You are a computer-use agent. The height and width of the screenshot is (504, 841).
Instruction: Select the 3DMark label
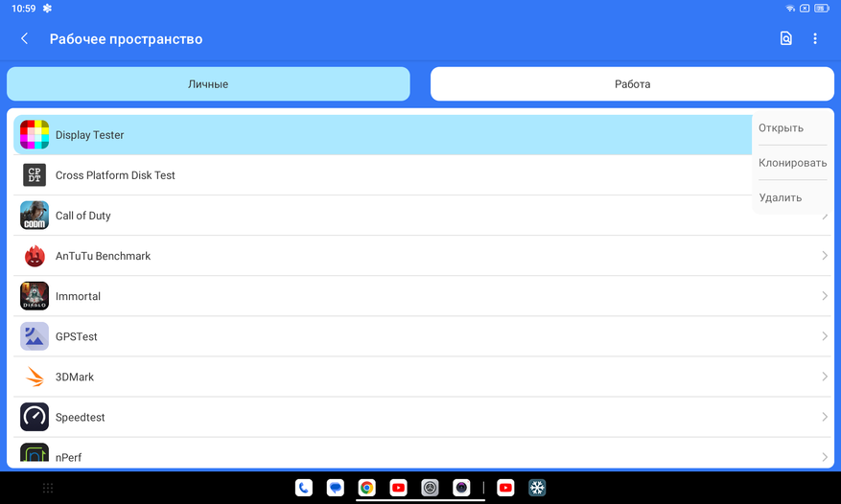pyautogui.click(x=75, y=377)
